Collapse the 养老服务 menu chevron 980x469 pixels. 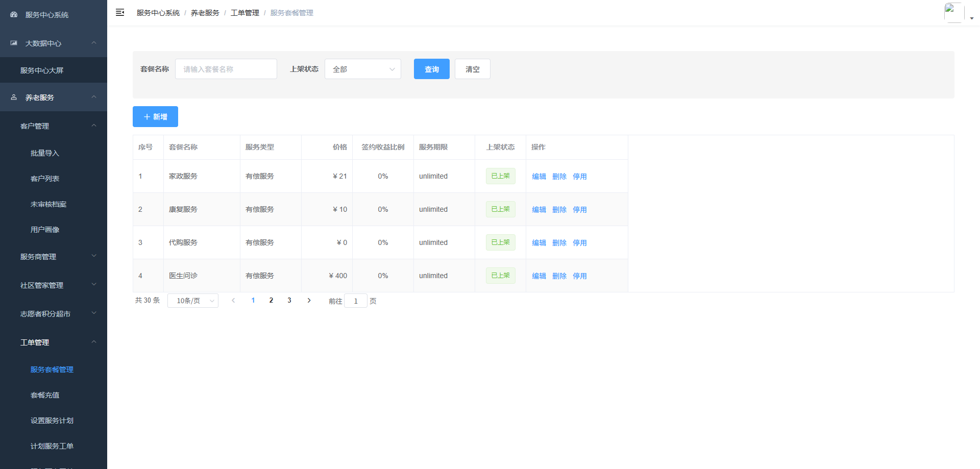point(94,97)
